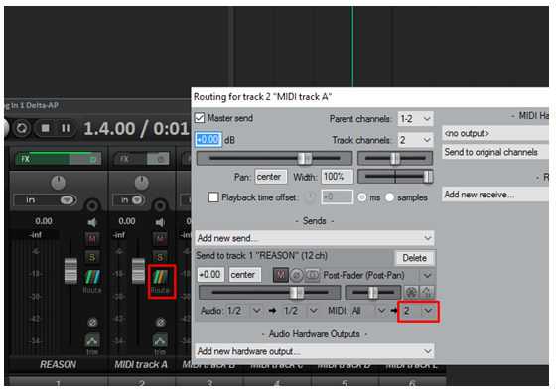
Task: Bypass FX power button on MIDI track A
Action: [x=160, y=159]
